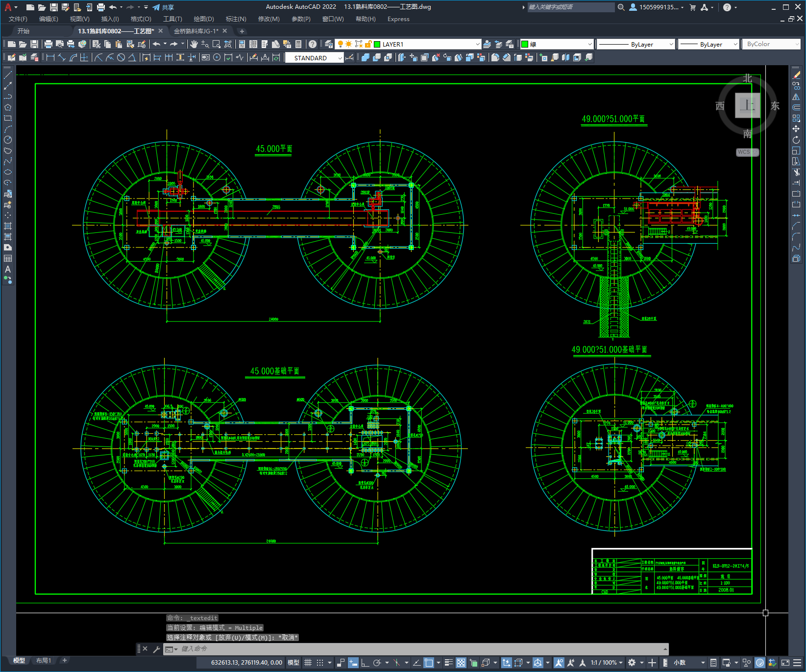Screen dimensions: 806x672
Task: Choose the Circle draw tool
Action: coord(8,140)
